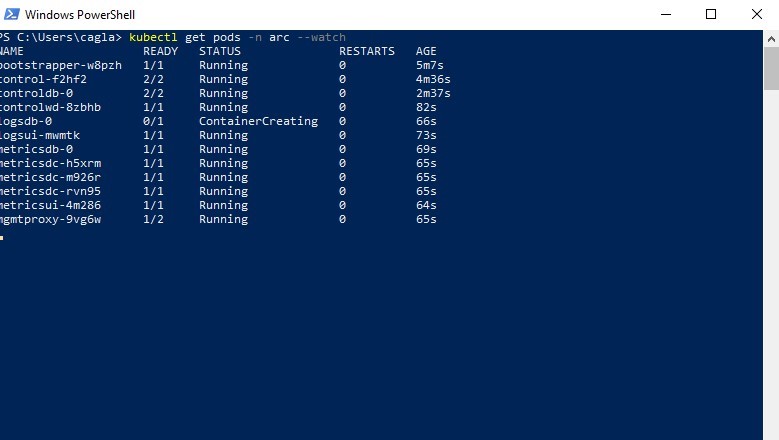Click pod name 'logsdb-0'
The width and height of the screenshot is (779, 440).
point(26,121)
